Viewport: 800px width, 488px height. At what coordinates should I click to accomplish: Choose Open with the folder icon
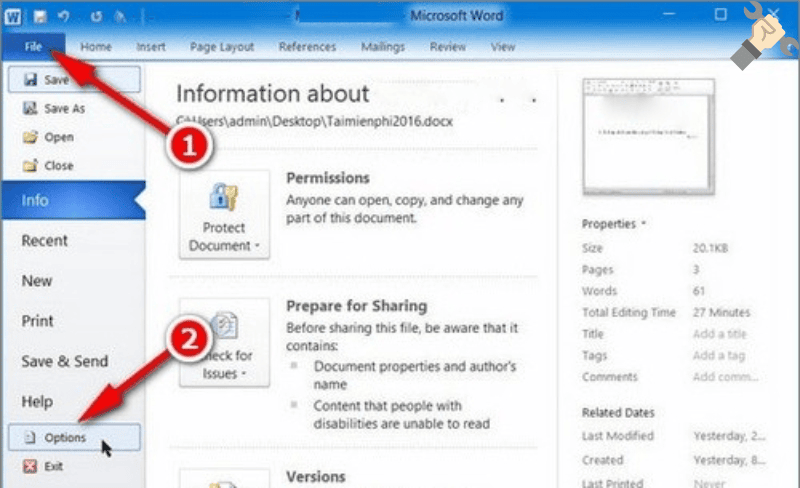pyautogui.click(x=58, y=137)
